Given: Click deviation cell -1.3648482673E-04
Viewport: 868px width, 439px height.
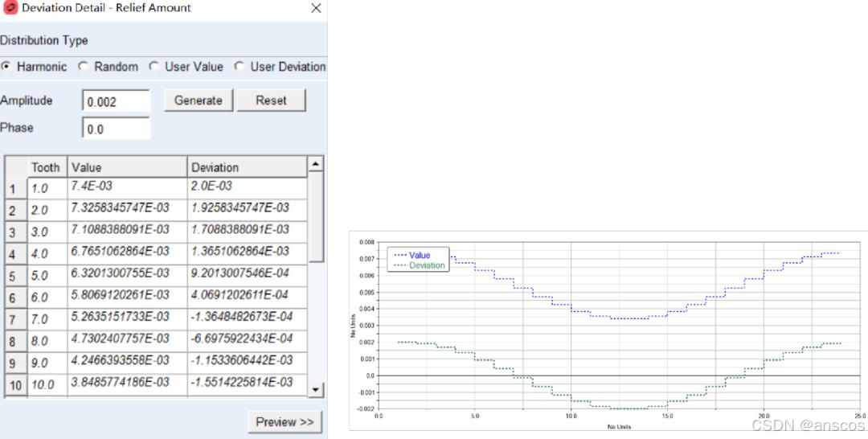Looking at the screenshot, I should (247, 319).
